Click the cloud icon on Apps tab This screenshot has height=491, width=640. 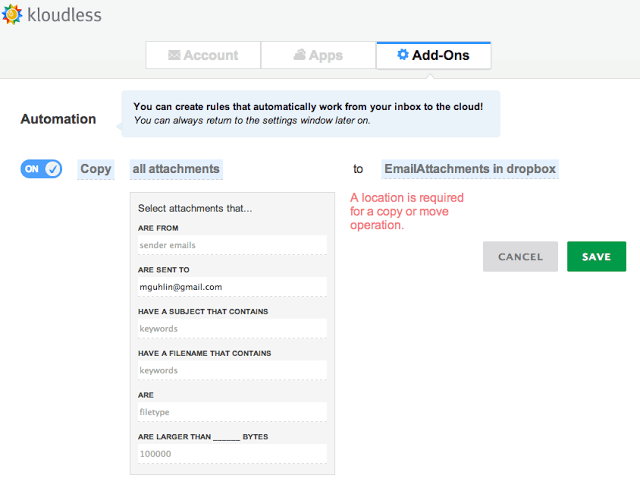tap(299, 55)
